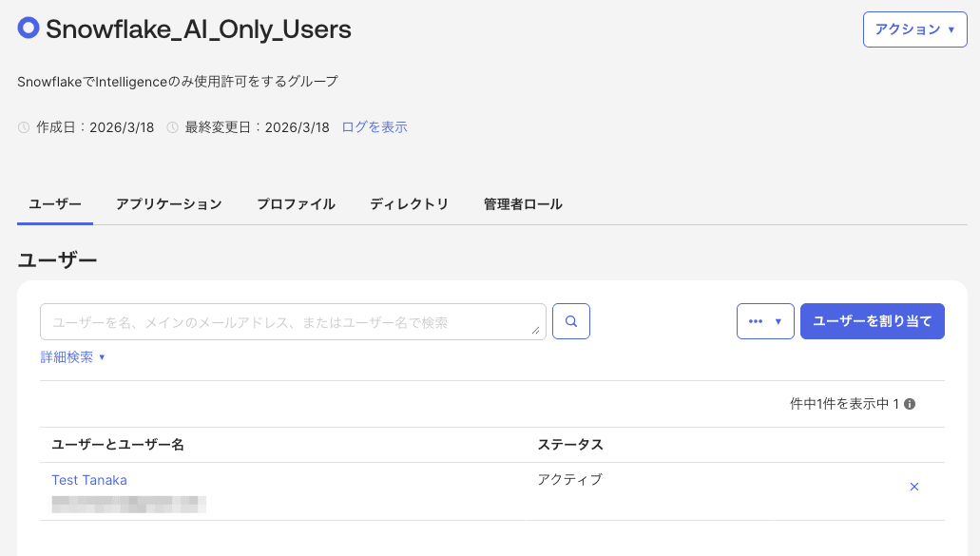Focus the user search input field
Screen dimensions: 980x556
click(293, 322)
